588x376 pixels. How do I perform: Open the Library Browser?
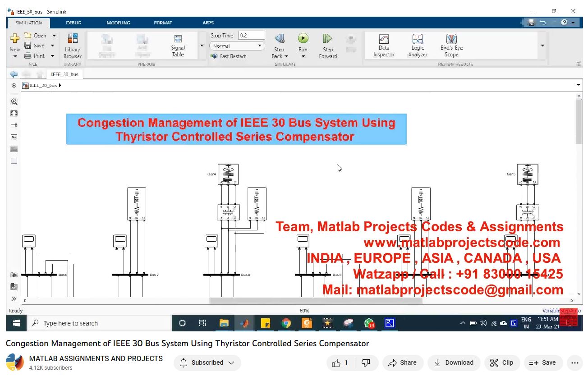point(72,46)
